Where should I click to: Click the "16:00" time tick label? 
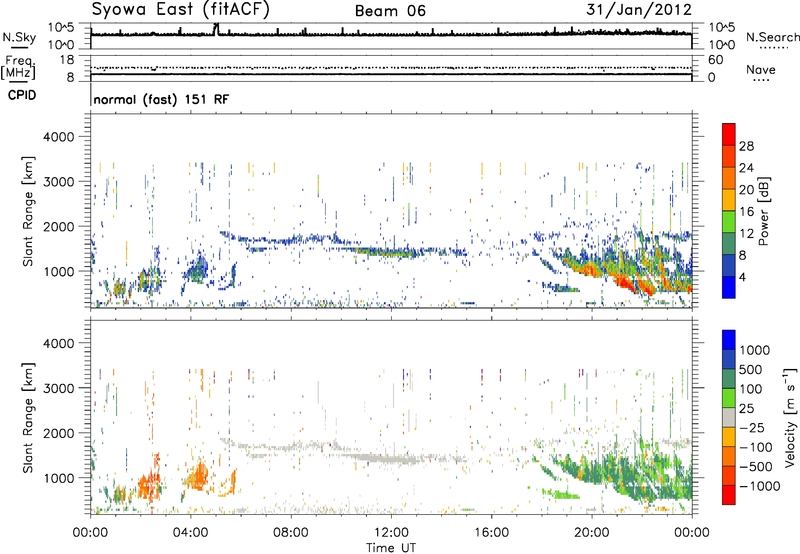[491, 533]
